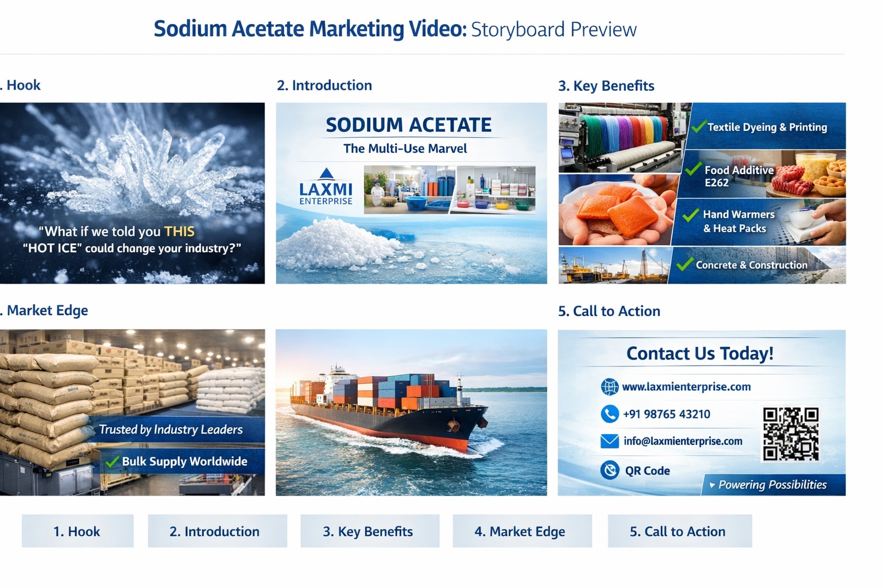This screenshot has height=588, width=882.
Task: Click the green checkmark beside Textile Dyeing & Printing
Action: point(698,126)
